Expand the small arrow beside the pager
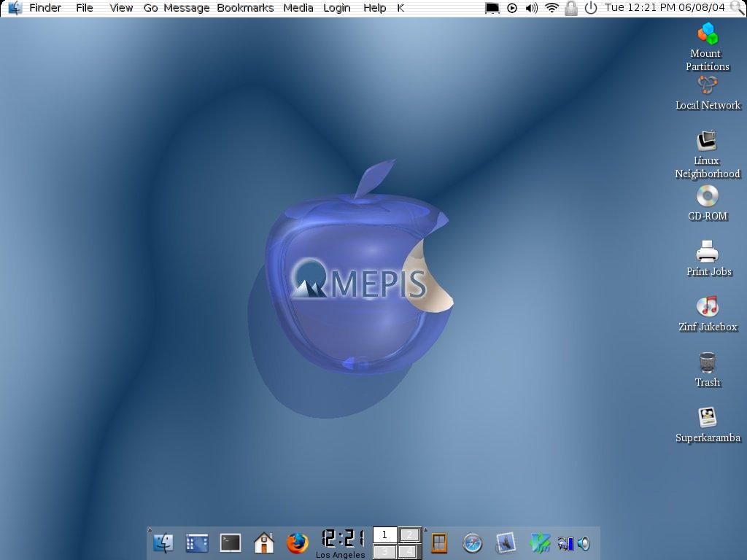The width and height of the screenshot is (747, 560). pyautogui.click(x=425, y=529)
